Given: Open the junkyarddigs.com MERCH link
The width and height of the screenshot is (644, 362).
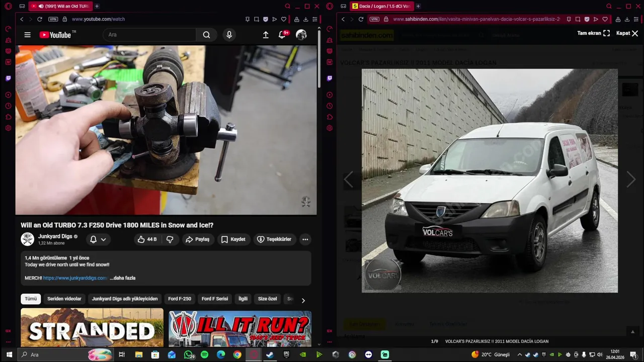Looking at the screenshot, I should [75, 278].
